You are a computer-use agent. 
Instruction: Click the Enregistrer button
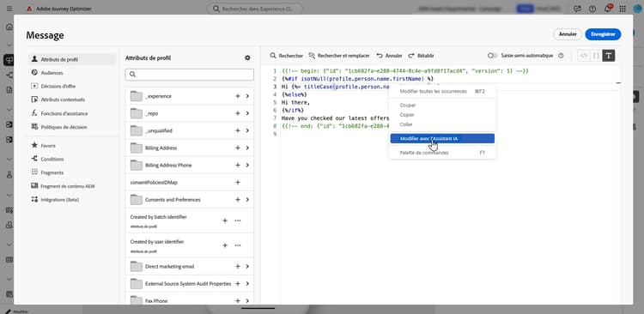pyautogui.click(x=603, y=34)
